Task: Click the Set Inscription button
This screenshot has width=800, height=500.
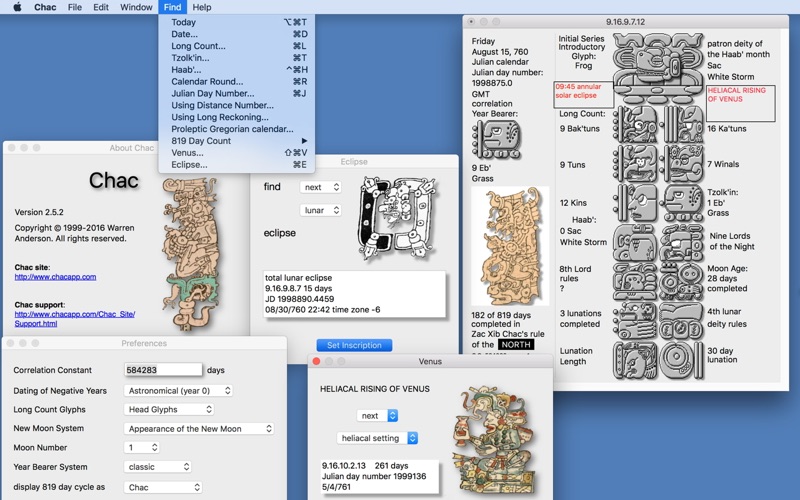Action: 354,345
